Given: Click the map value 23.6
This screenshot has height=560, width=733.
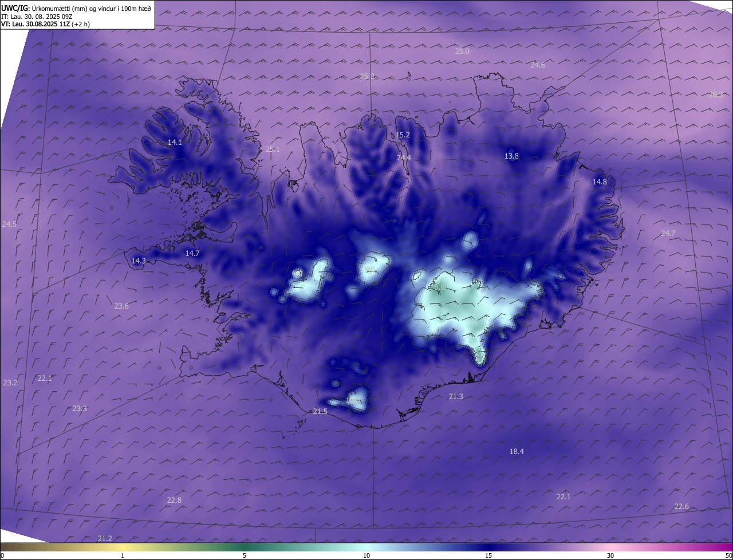Looking at the screenshot, I should (x=121, y=306).
